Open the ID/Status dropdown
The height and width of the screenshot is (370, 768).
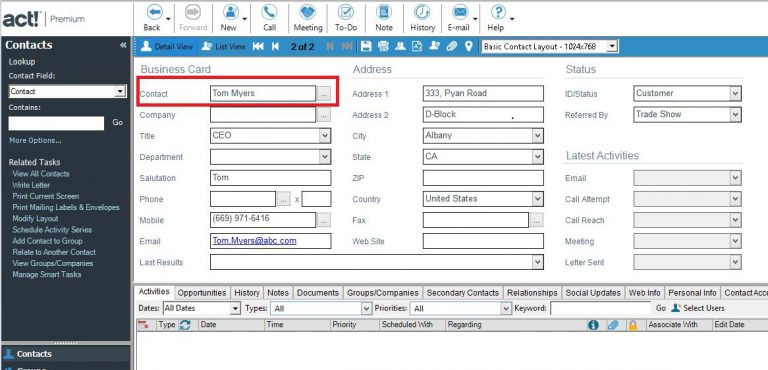tap(735, 94)
